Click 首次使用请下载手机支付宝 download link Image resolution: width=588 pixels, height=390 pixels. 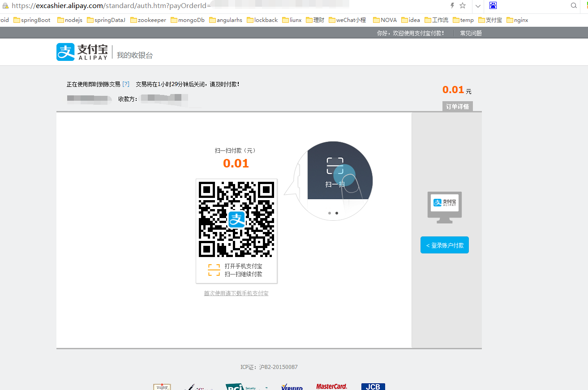tap(236, 293)
